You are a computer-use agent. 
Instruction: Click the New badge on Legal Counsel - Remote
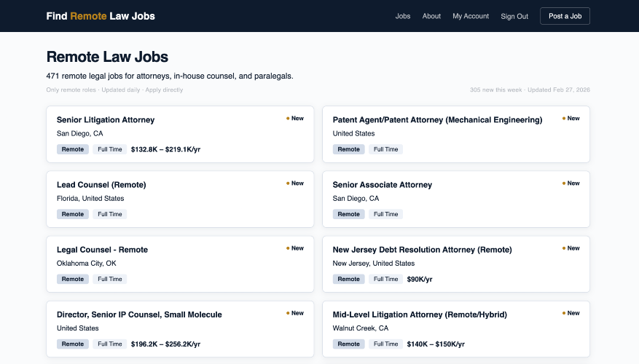(295, 248)
